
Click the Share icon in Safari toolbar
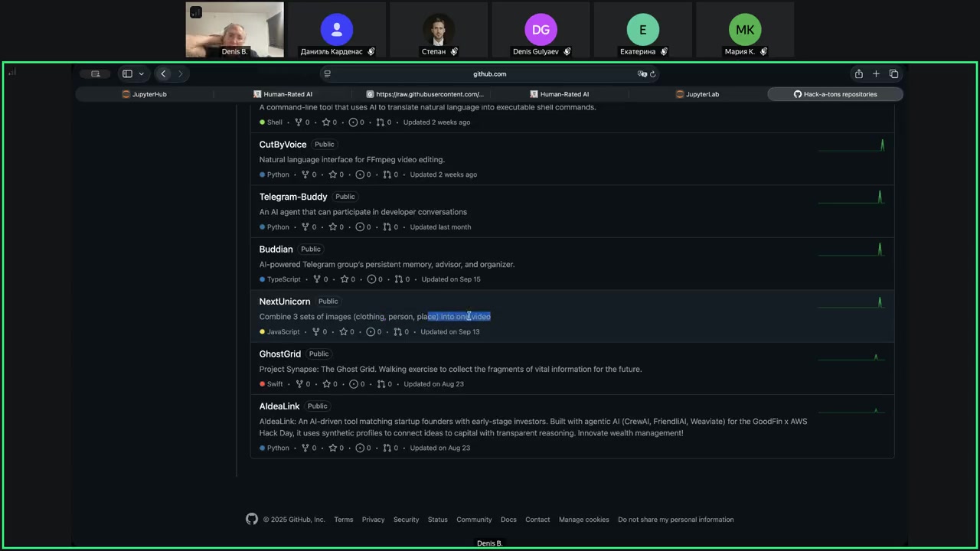point(858,73)
